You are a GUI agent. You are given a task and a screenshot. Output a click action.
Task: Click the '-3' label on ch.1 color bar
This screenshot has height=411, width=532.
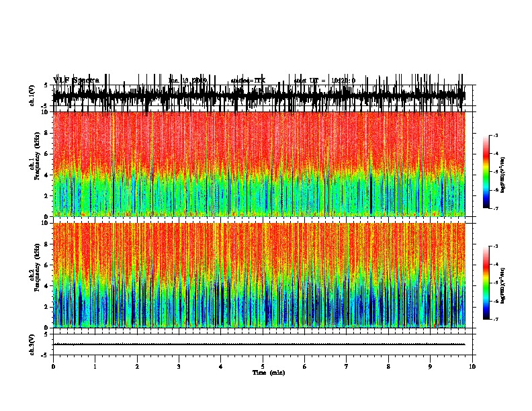495,135
